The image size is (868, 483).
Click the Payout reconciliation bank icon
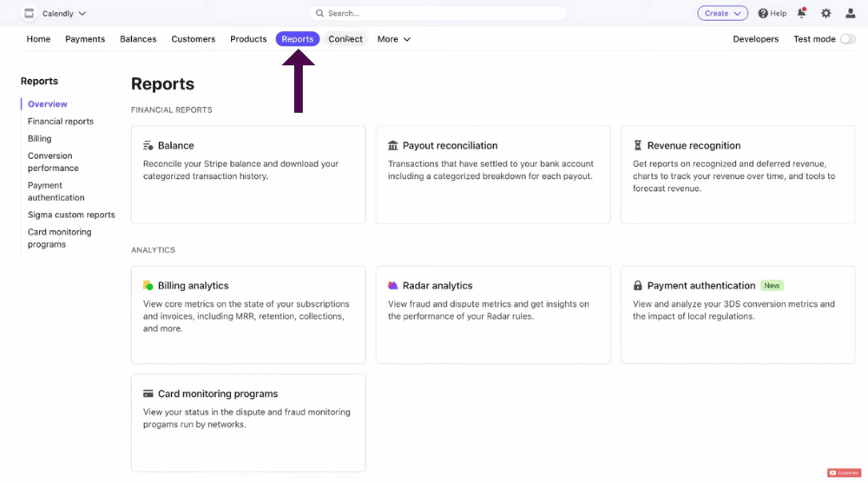pos(392,146)
